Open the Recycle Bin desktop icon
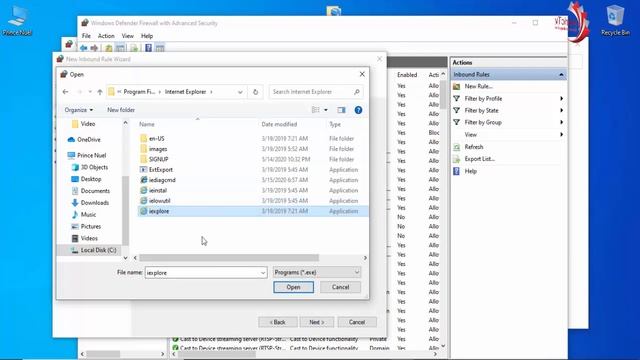Viewport: 640px width, 360px height. pyautogui.click(x=615, y=20)
